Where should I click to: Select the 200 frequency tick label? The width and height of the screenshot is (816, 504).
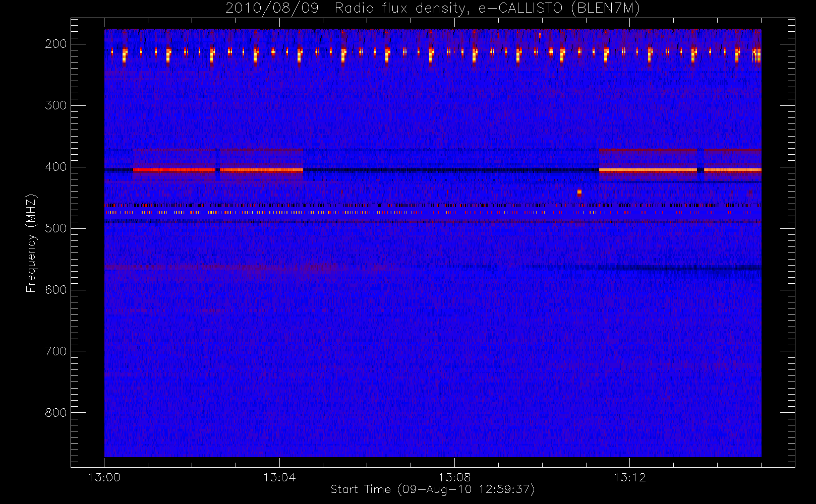pos(56,44)
